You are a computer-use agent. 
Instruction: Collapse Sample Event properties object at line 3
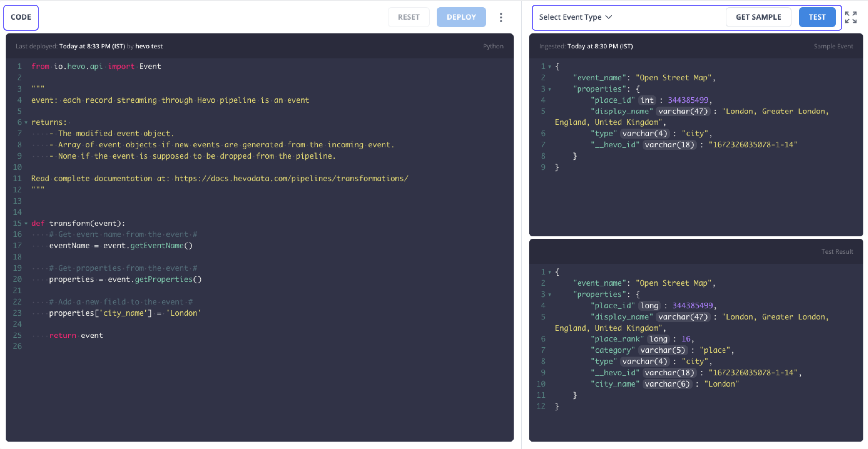point(549,89)
